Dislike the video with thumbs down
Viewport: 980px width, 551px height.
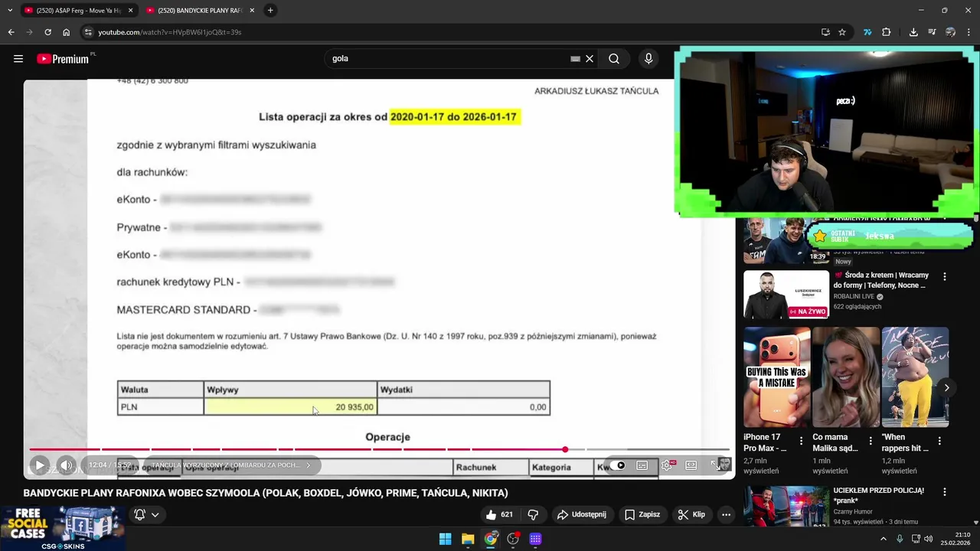[x=534, y=514]
